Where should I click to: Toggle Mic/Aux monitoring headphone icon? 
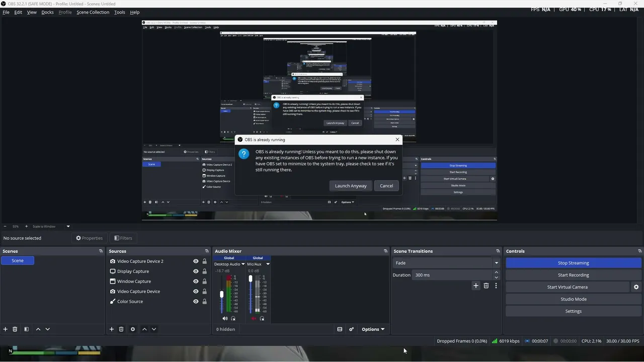coord(262,318)
